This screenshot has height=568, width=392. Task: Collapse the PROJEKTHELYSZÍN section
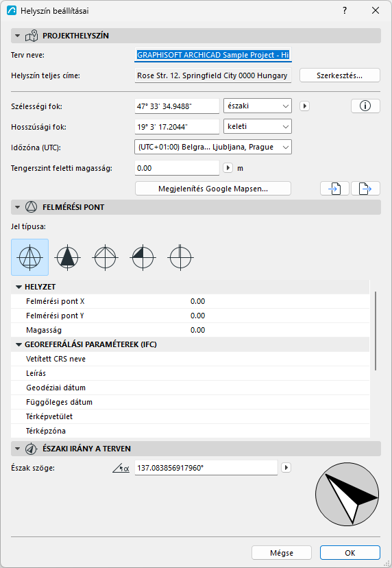point(17,36)
